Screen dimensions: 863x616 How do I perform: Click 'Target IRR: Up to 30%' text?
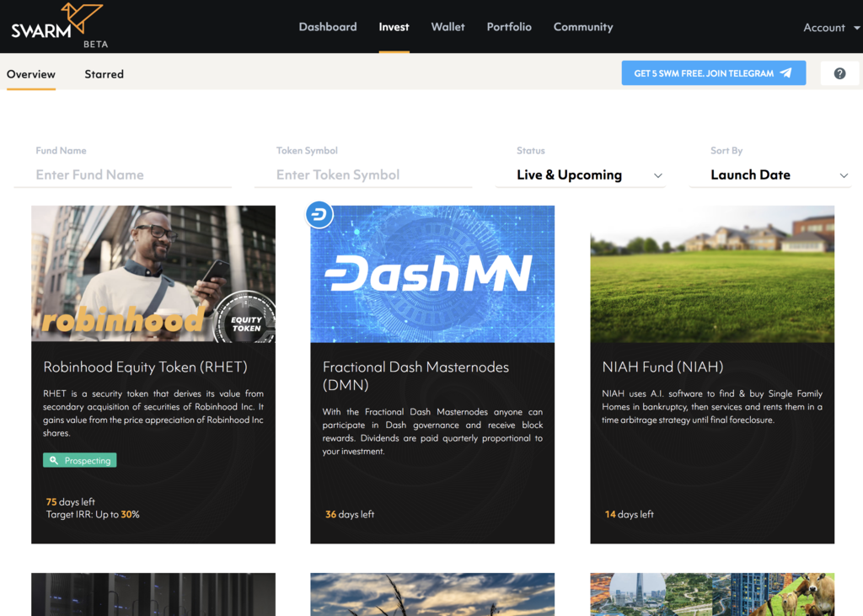tap(93, 515)
